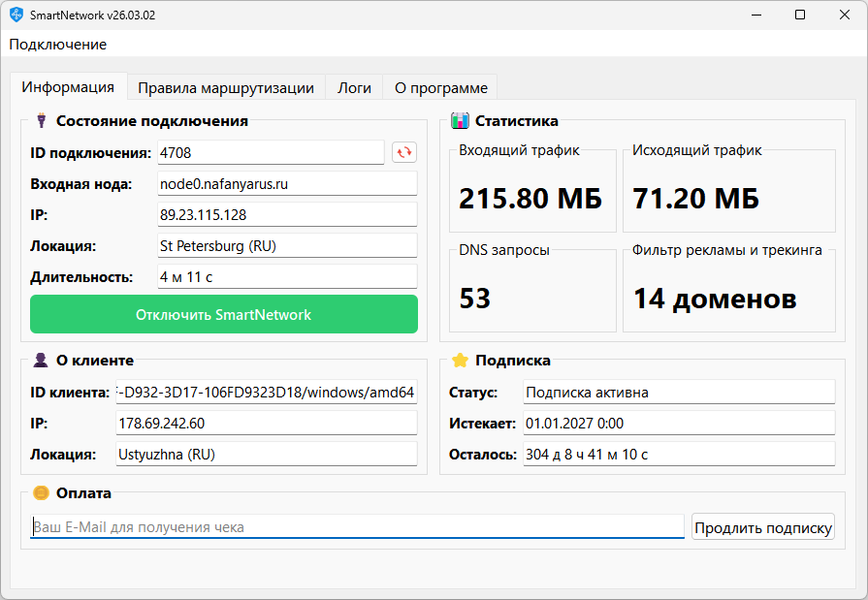
Task: Click the person icon beside О клиенте
Action: [x=38, y=359]
